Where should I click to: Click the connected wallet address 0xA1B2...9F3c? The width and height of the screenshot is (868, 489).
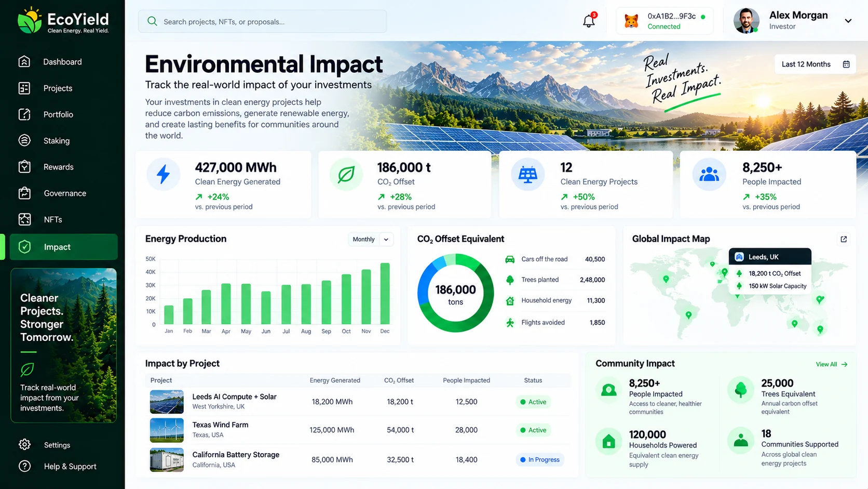click(671, 16)
